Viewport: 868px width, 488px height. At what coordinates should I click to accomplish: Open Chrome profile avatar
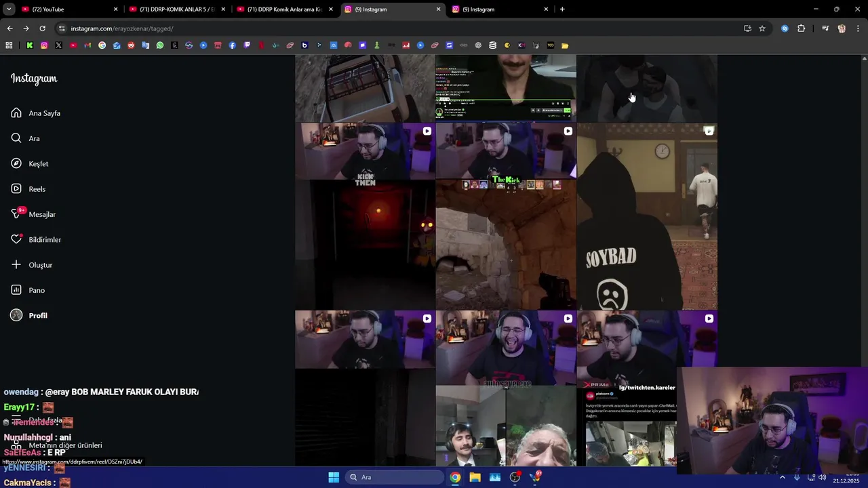click(842, 28)
